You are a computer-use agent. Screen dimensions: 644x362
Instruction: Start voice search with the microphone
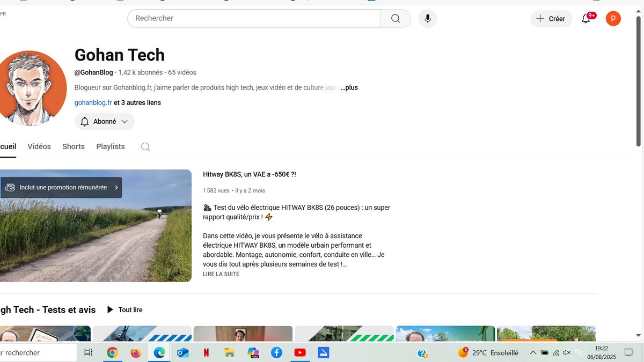click(428, 18)
